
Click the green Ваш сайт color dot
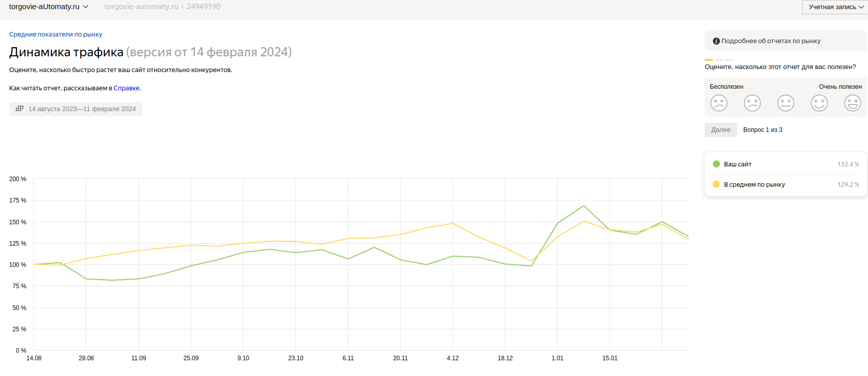tap(716, 164)
